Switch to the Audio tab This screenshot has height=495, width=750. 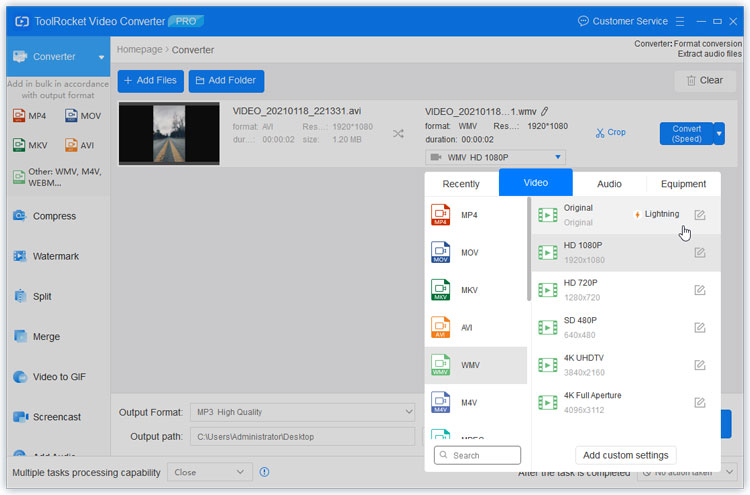click(x=609, y=184)
